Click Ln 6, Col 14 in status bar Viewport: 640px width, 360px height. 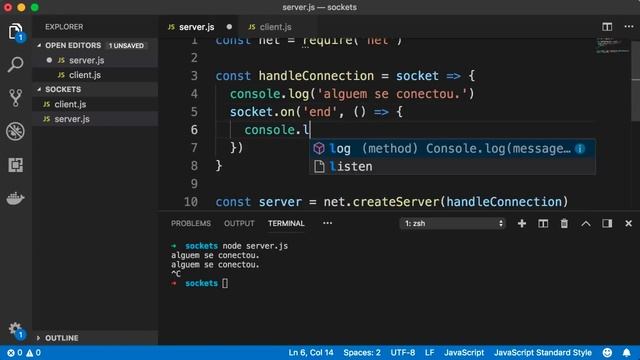tap(311, 353)
